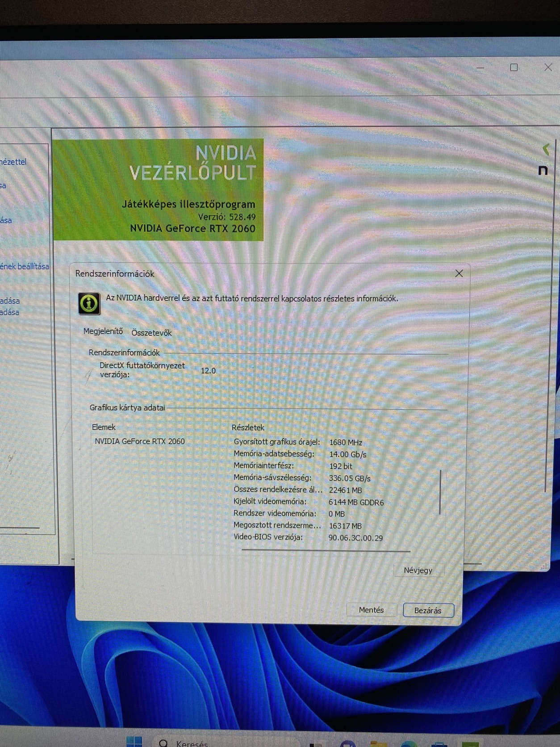
Task: Select NVIDIA GeForce RTX 2060 in Elemek list
Action: pyautogui.click(x=140, y=441)
